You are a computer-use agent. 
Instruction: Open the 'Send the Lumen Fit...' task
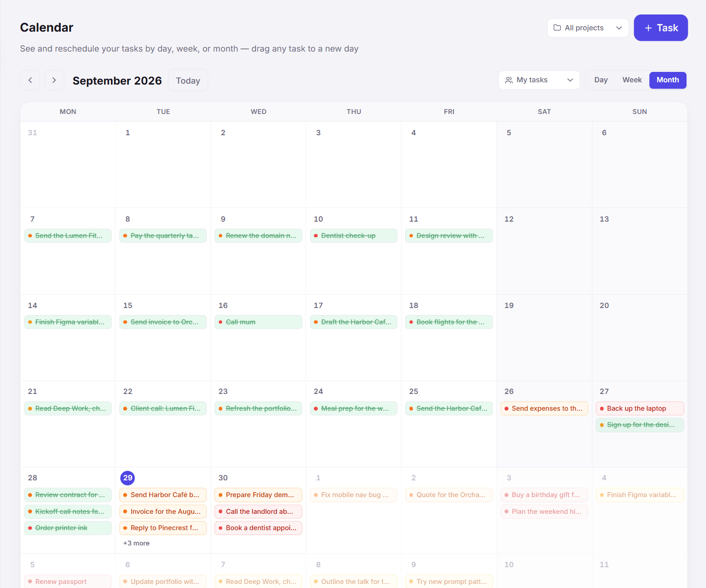pyautogui.click(x=68, y=236)
